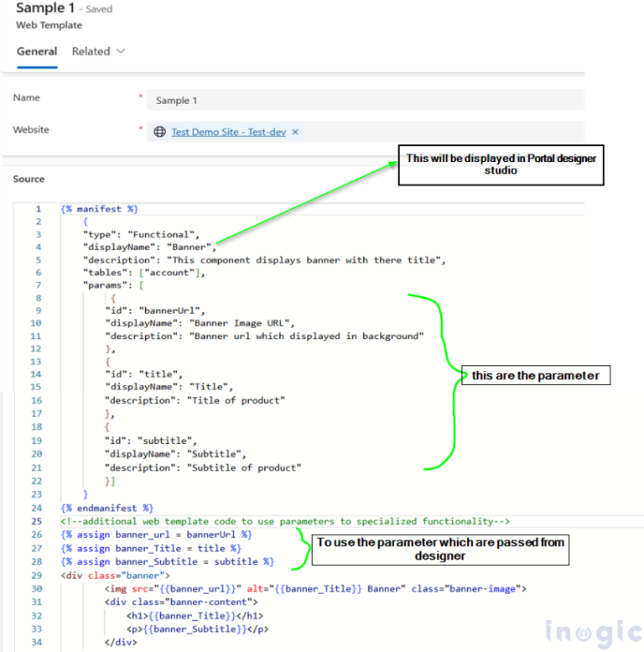Click the assign banner_Subtitle line

tap(168, 561)
